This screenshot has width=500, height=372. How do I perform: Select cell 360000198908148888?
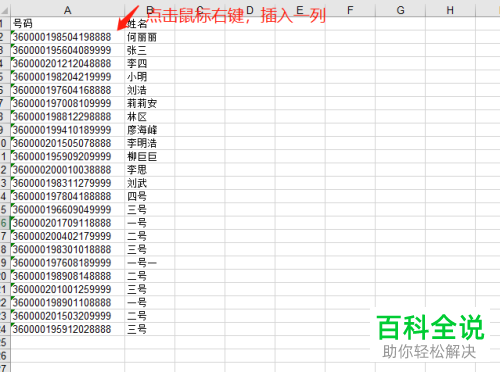pos(67,276)
